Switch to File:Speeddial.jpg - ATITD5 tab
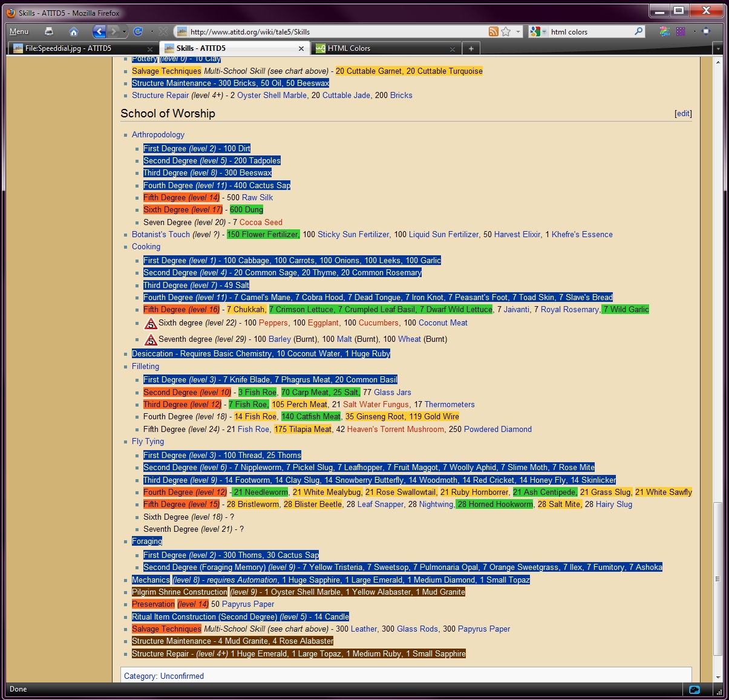Viewport: 729px width, 700px height. [83, 48]
